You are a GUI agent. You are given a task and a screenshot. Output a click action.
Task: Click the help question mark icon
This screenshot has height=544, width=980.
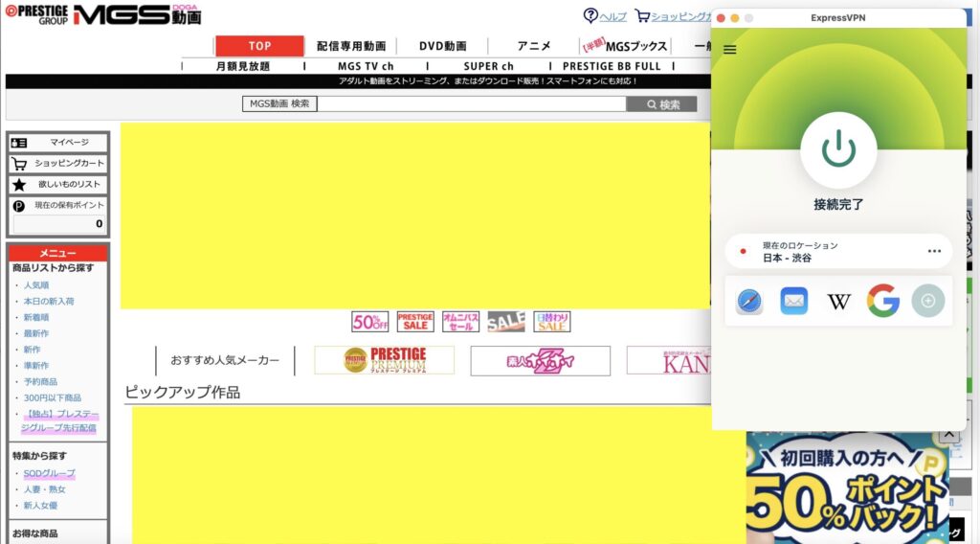(590, 16)
